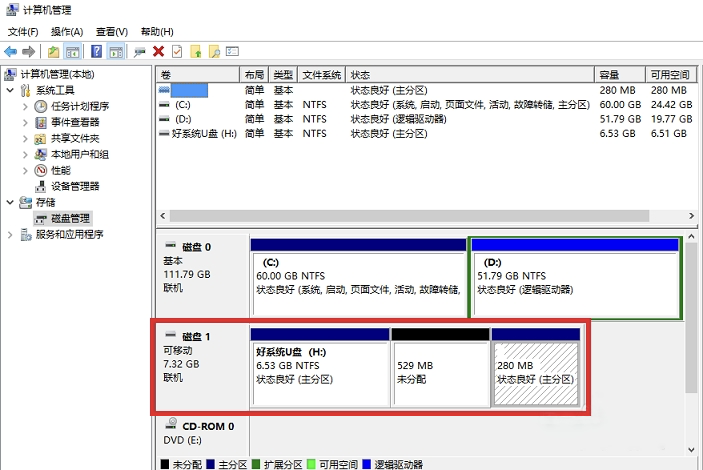This screenshot has height=470, width=703.
Task: Click the red X delete icon
Action: tap(158, 52)
